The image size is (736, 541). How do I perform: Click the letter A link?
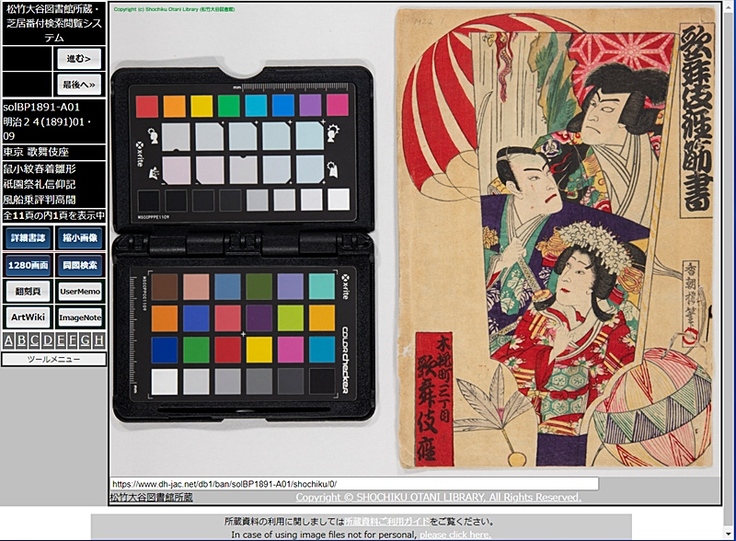tap(9, 340)
